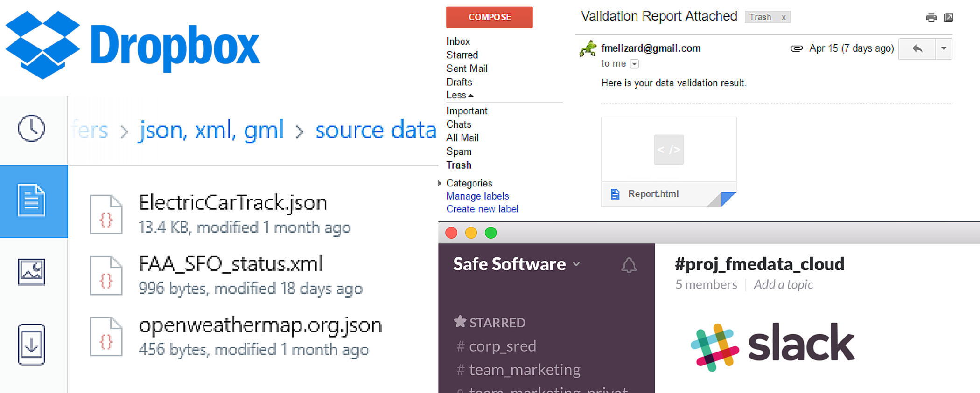Click the Report.html attachment file name
Image resolution: width=980 pixels, height=393 pixels.
653,194
